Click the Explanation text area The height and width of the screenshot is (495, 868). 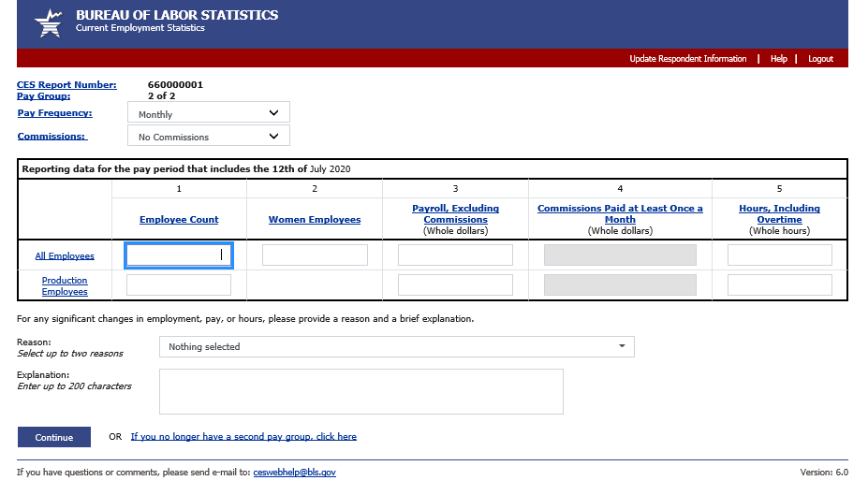pos(360,391)
